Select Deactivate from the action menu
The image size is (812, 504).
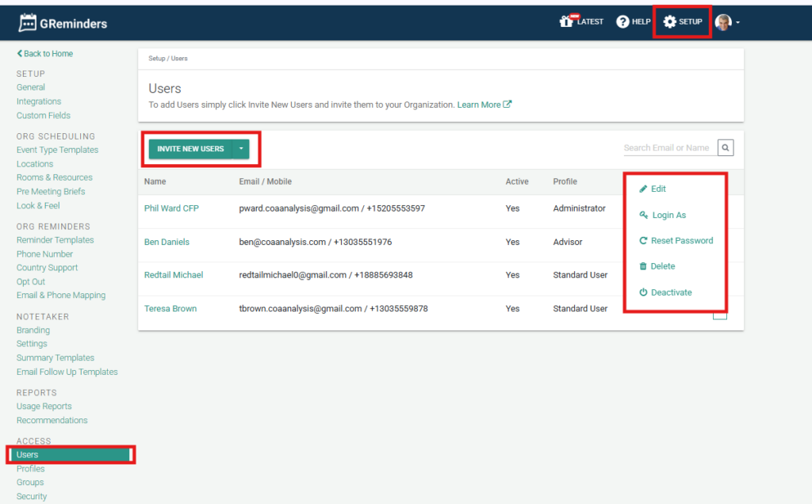click(671, 293)
